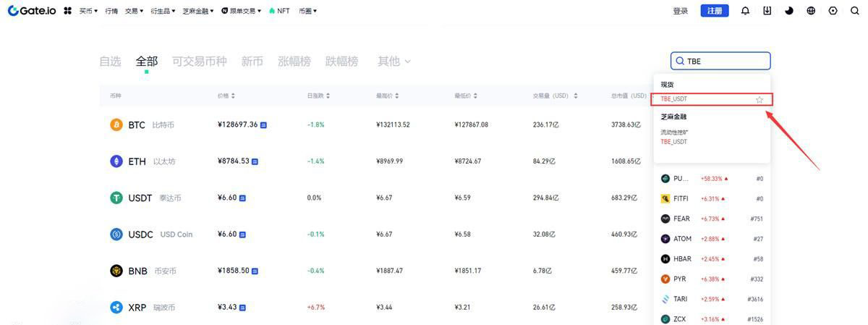
Task: Expand the 其他 tab dropdown
Action: click(x=394, y=62)
